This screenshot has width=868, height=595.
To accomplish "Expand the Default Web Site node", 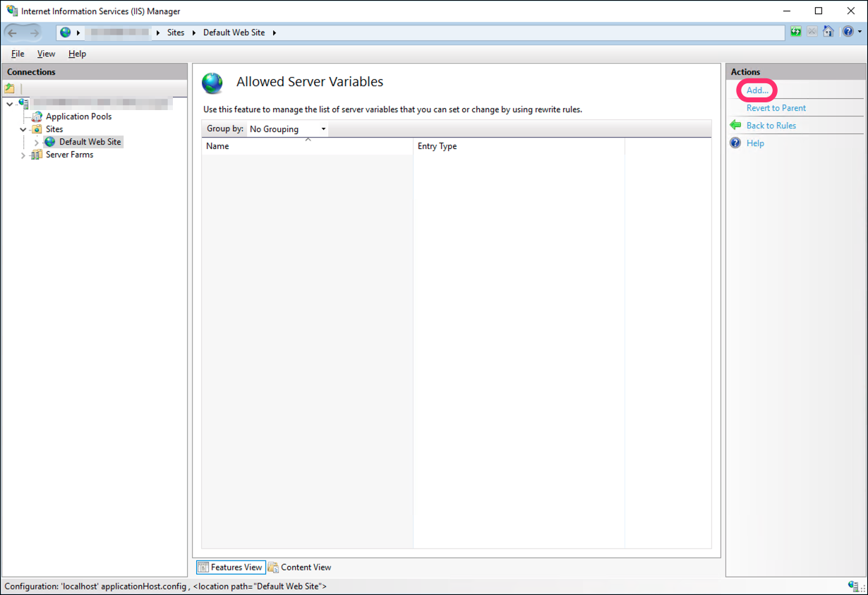I will click(x=37, y=142).
